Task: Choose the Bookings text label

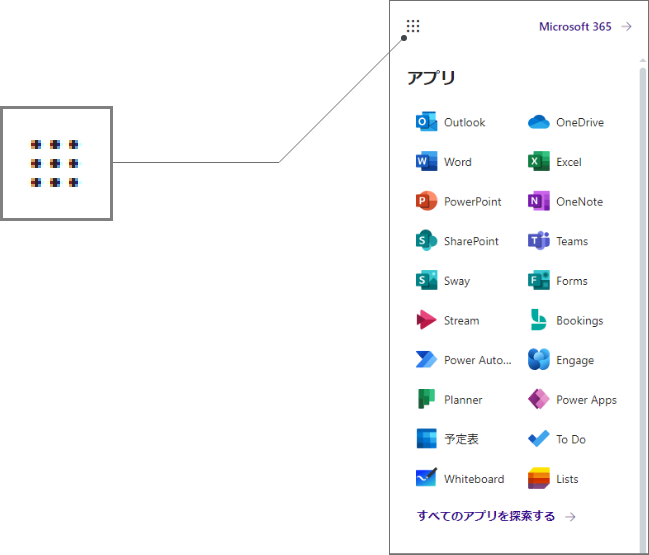Action: [x=579, y=321]
